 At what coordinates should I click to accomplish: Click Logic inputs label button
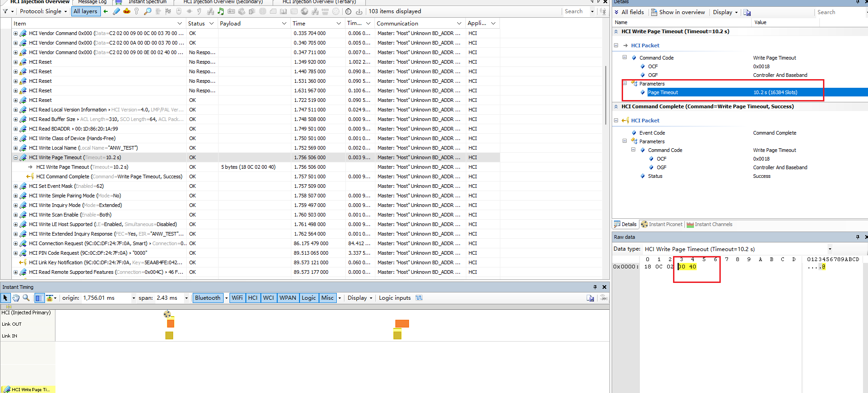(x=395, y=298)
